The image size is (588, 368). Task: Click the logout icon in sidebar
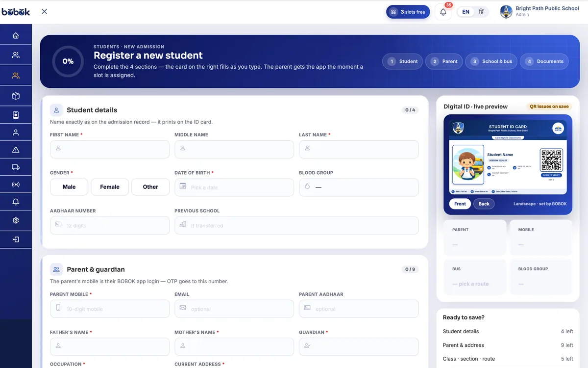tap(16, 239)
